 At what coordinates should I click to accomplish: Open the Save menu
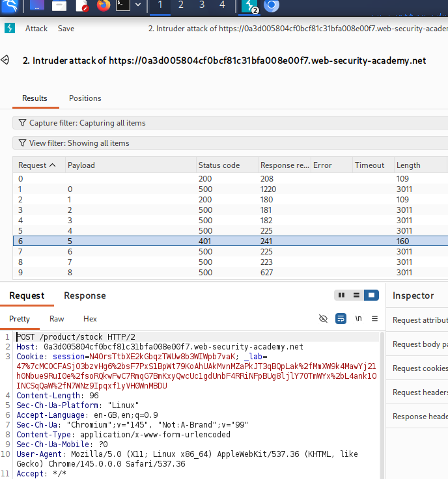(x=66, y=29)
